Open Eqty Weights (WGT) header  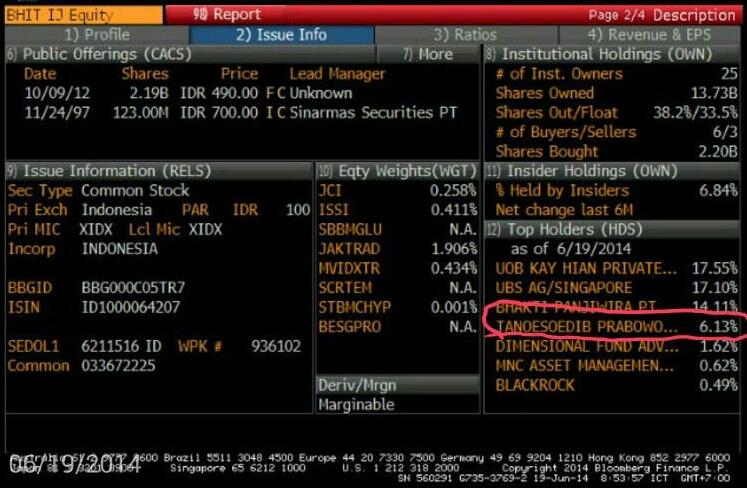(x=397, y=171)
